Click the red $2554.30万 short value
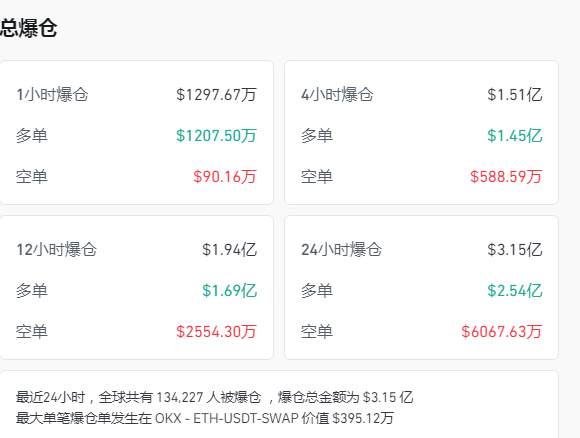Image resolution: width=580 pixels, height=438 pixels. tap(216, 331)
